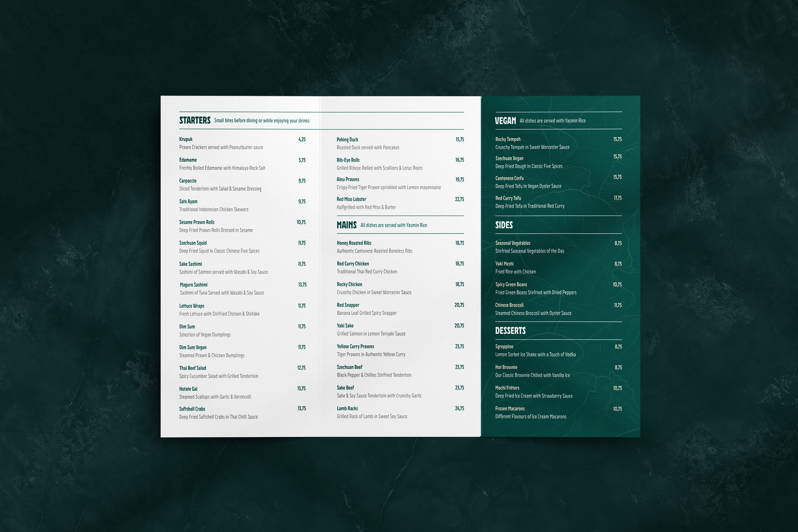This screenshot has height=532, width=798.
Task: Click the STARTERS section heading
Action: pyautogui.click(x=195, y=121)
